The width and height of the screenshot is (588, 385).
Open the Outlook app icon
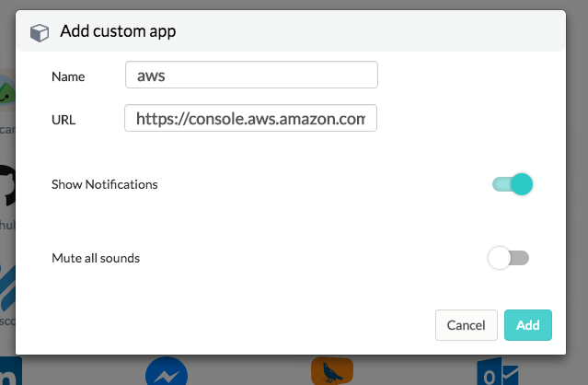coord(498,373)
